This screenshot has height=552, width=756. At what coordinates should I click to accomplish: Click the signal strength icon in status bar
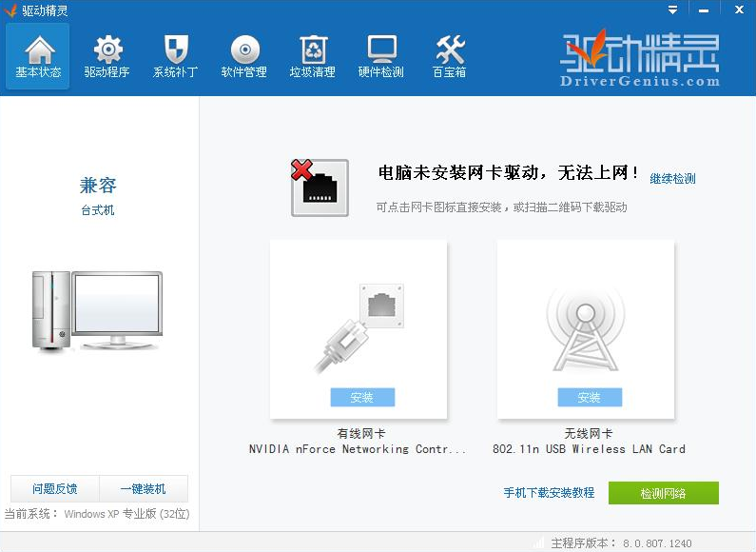point(539,543)
